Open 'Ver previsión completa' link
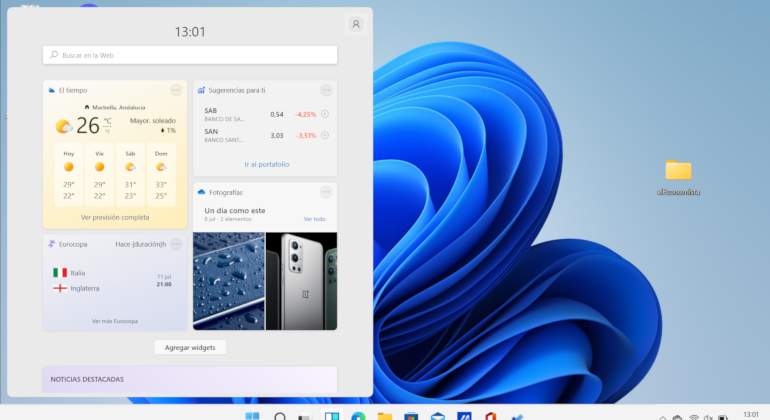Image resolution: width=770 pixels, height=420 pixels. 115,217
